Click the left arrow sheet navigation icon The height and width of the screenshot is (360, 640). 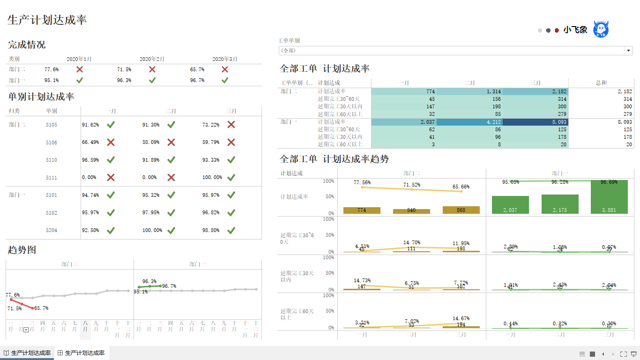(x=603, y=354)
